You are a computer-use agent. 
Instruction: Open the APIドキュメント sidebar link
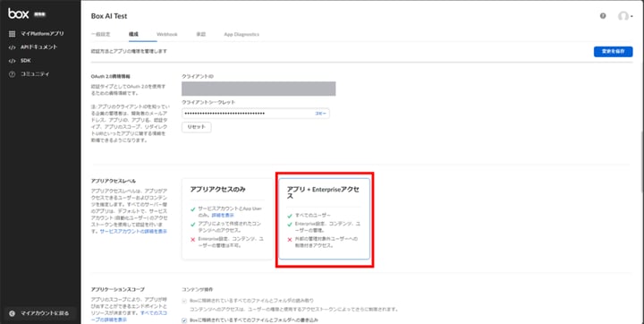(40, 47)
